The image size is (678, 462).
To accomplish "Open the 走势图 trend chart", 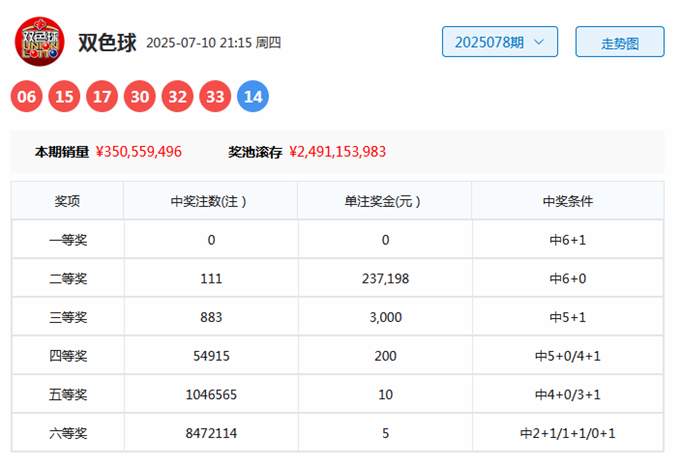I will point(620,42).
